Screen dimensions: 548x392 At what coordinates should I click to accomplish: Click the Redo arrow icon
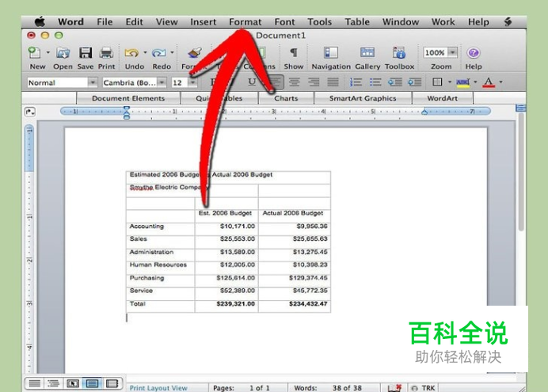(x=158, y=53)
